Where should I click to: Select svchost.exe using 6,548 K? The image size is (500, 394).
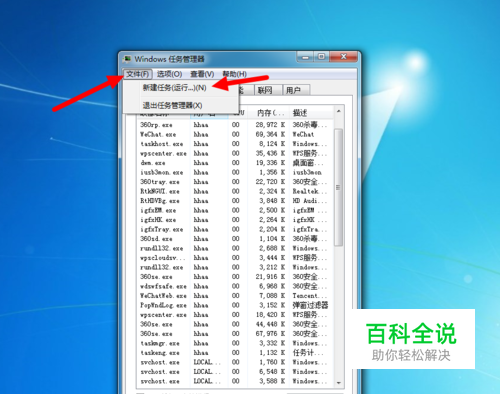point(160,372)
